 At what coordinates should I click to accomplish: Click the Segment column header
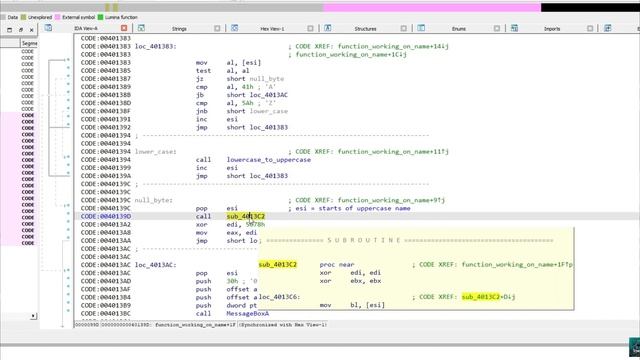tap(29, 43)
